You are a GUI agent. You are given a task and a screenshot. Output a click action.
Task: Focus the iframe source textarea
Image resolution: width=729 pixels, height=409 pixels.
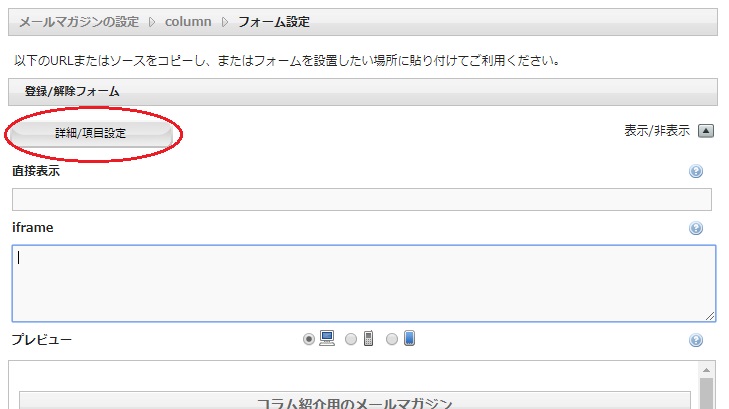(364, 284)
